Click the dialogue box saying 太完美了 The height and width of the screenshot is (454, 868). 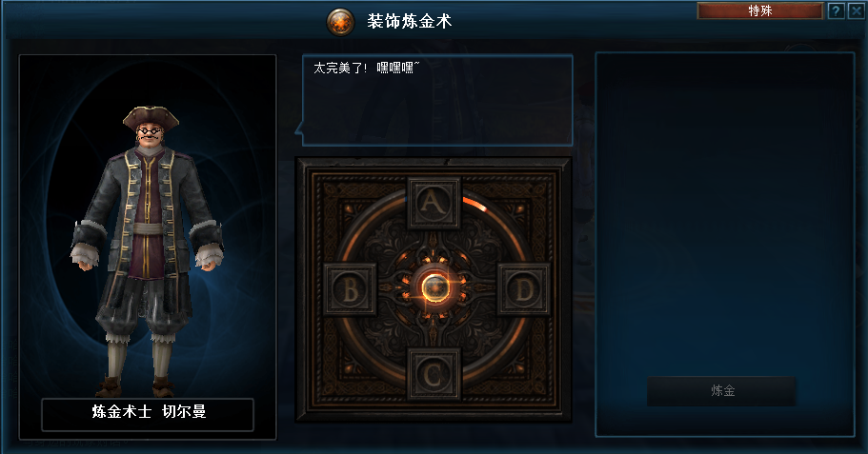tap(437, 100)
